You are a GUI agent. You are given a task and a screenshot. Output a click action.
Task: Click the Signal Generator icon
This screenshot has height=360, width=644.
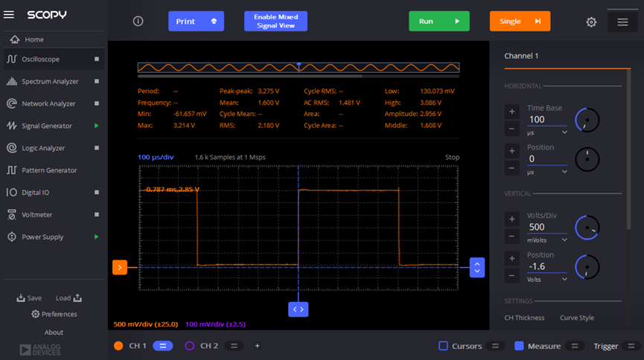tap(12, 126)
